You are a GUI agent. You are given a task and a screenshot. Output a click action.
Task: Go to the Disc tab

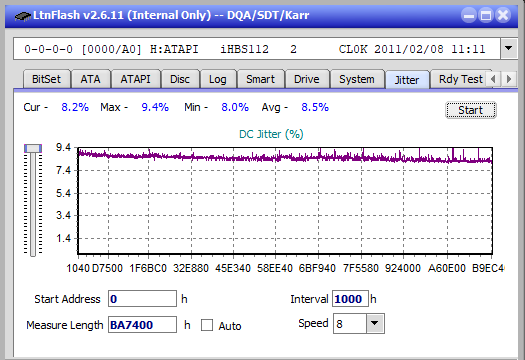[x=180, y=79]
